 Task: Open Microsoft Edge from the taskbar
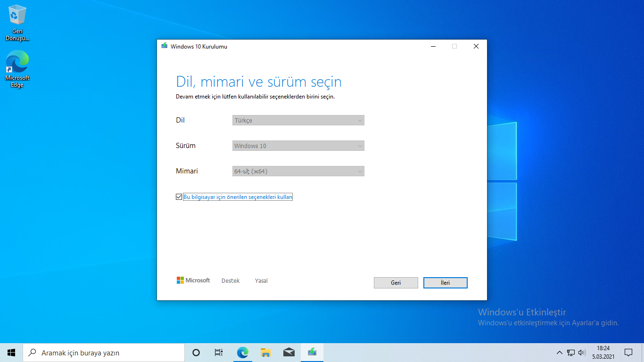[x=242, y=353]
